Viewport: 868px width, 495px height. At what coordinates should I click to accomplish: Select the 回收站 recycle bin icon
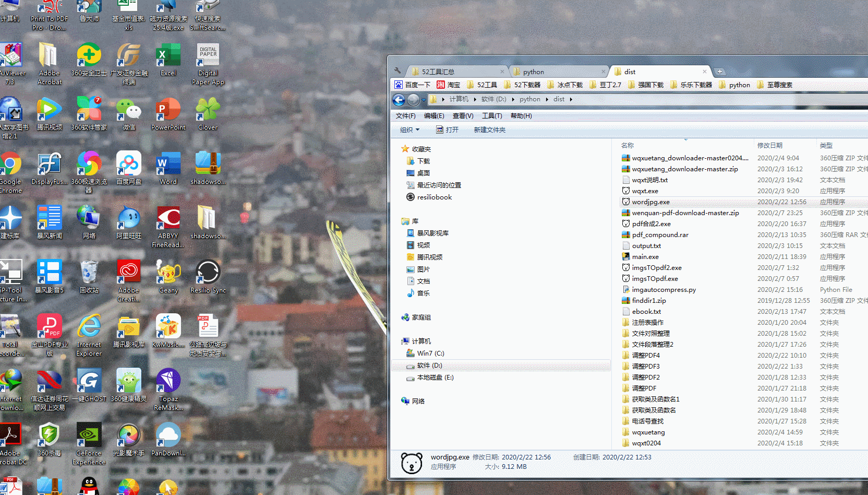tap(89, 277)
